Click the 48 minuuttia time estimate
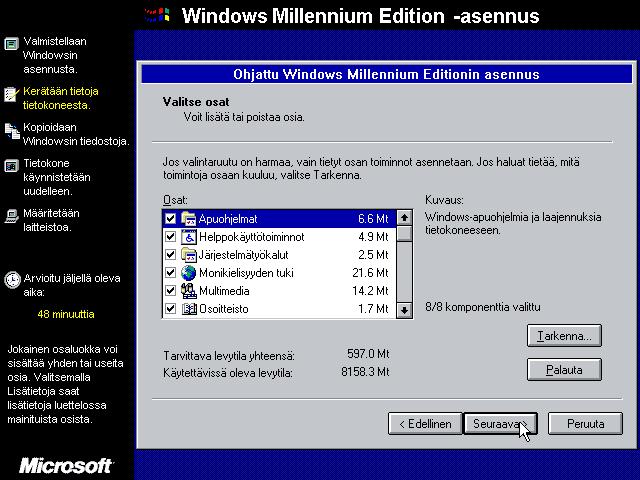The height and width of the screenshot is (480, 640). [66, 314]
